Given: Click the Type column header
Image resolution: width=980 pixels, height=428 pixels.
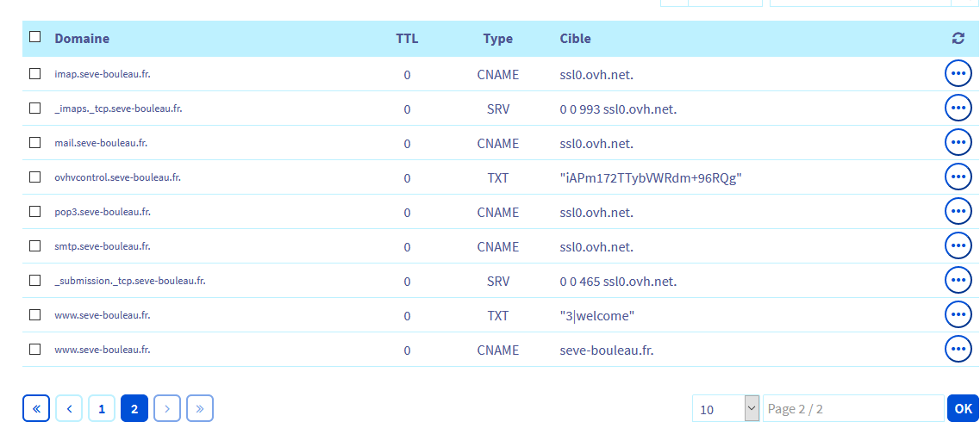Looking at the screenshot, I should [497, 39].
